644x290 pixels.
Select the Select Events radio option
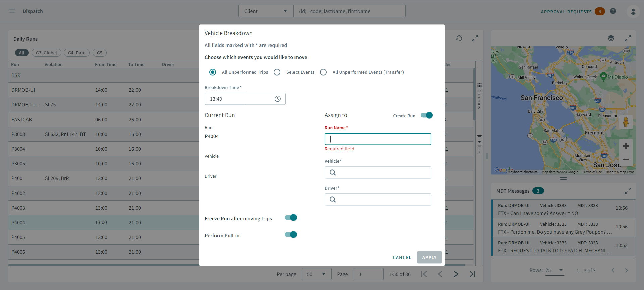pyautogui.click(x=277, y=72)
